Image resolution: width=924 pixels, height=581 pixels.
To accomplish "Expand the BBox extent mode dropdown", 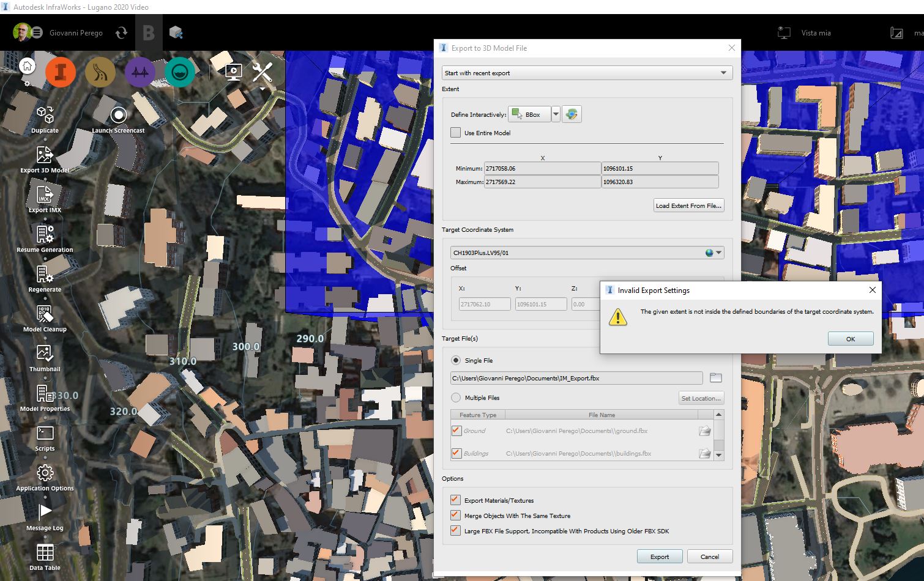I will coord(555,114).
